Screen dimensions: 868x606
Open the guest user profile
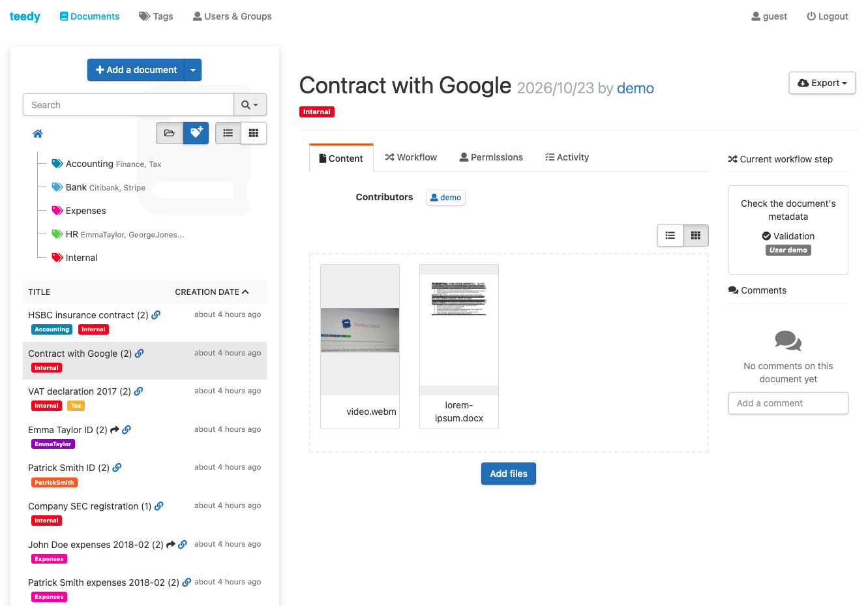click(x=770, y=16)
